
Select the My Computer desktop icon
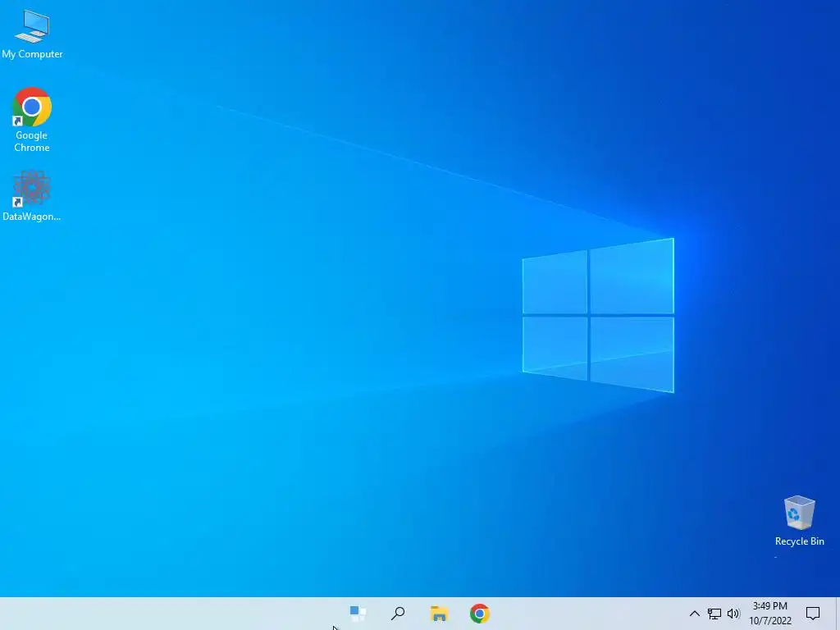(x=32, y=34)
